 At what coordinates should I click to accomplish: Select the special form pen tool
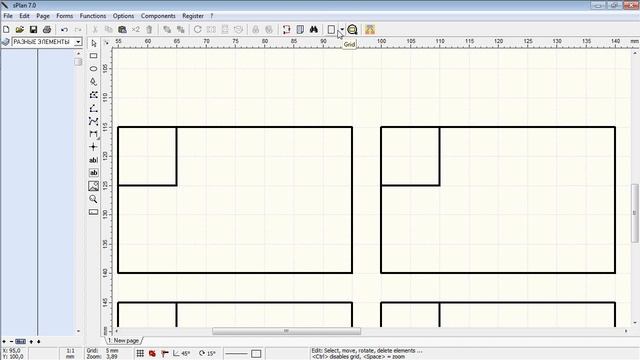click(x=93, y=82)
